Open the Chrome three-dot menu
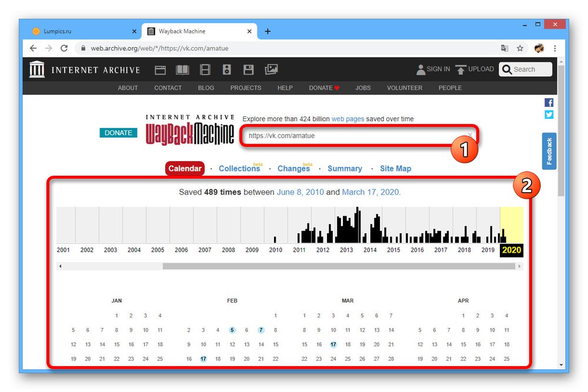The width and height of the screenshot is (588, 392). 554,48
